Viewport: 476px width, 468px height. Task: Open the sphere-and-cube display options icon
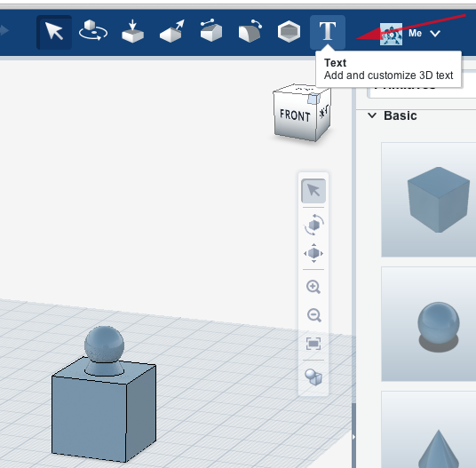point(313,377)
